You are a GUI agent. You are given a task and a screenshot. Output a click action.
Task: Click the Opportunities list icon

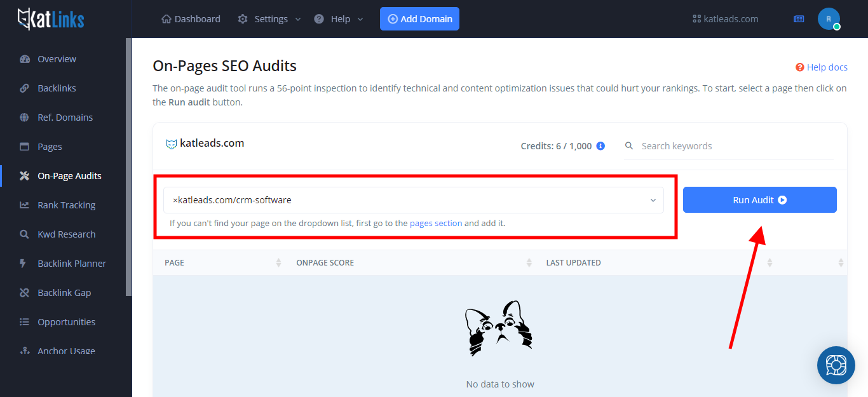coord(25,322)
